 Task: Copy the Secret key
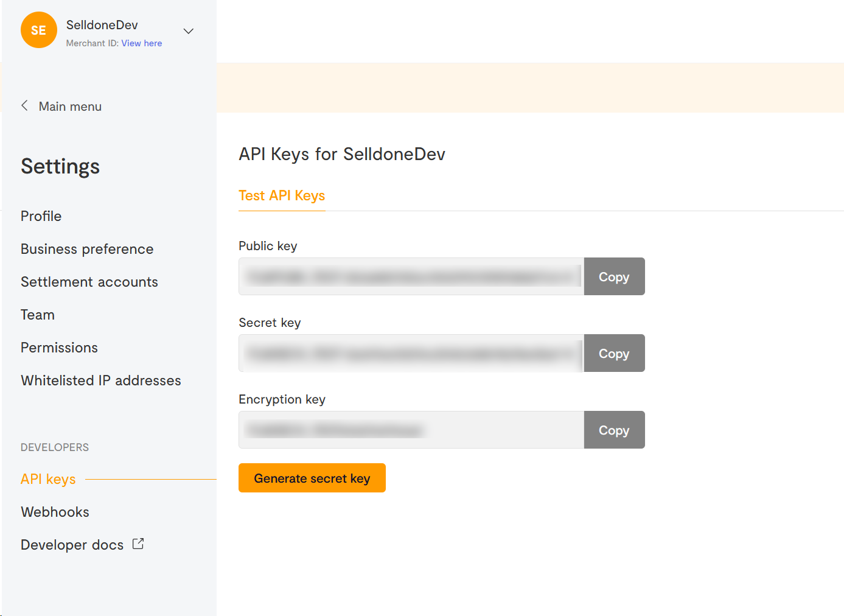tap(614, 353)
